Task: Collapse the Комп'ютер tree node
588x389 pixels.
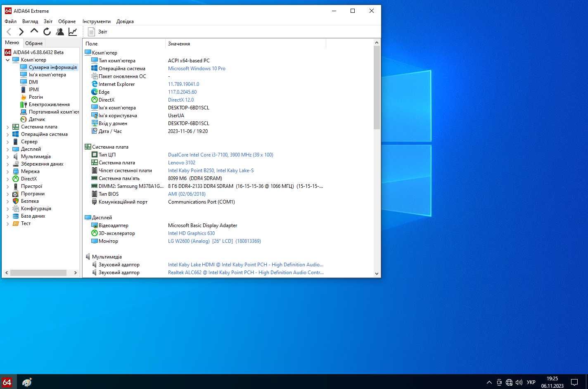Action: 7,60
